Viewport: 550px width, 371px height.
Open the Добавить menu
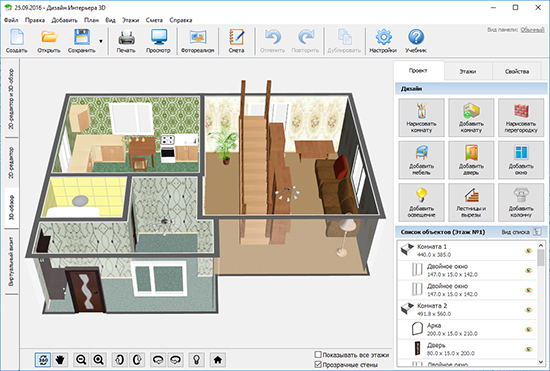64,20
